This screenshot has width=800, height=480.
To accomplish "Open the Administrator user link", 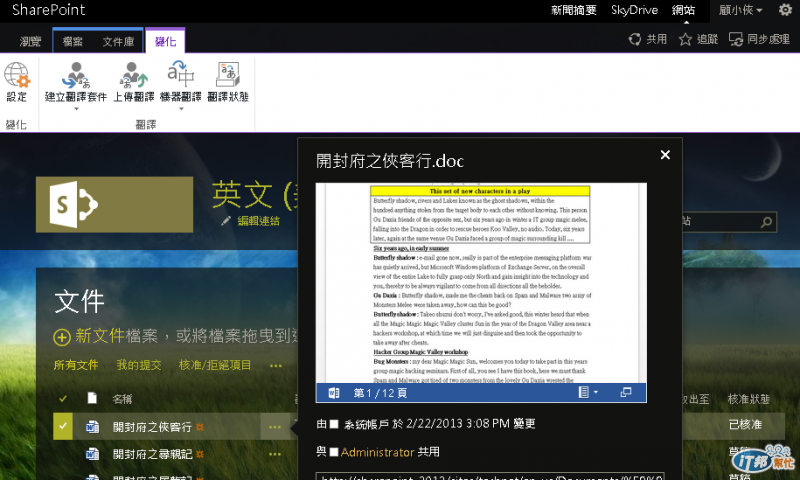I will 378,452.
